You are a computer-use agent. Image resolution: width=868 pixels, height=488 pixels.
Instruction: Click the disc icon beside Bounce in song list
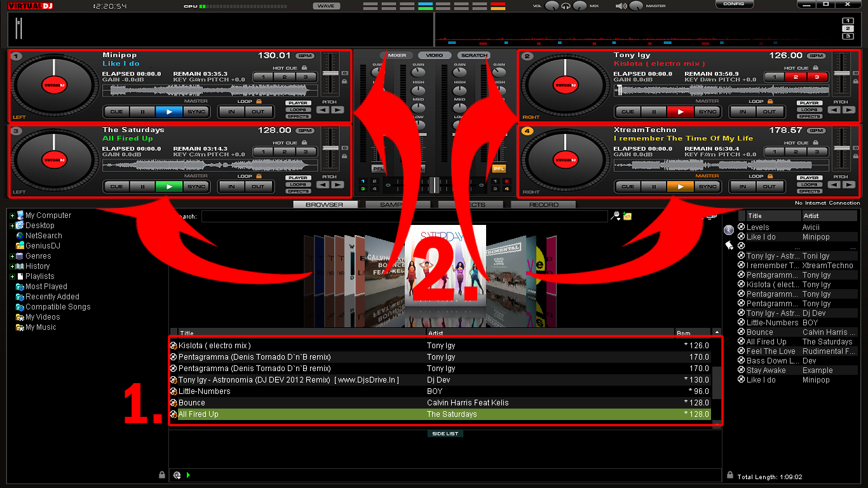(173, 403)
